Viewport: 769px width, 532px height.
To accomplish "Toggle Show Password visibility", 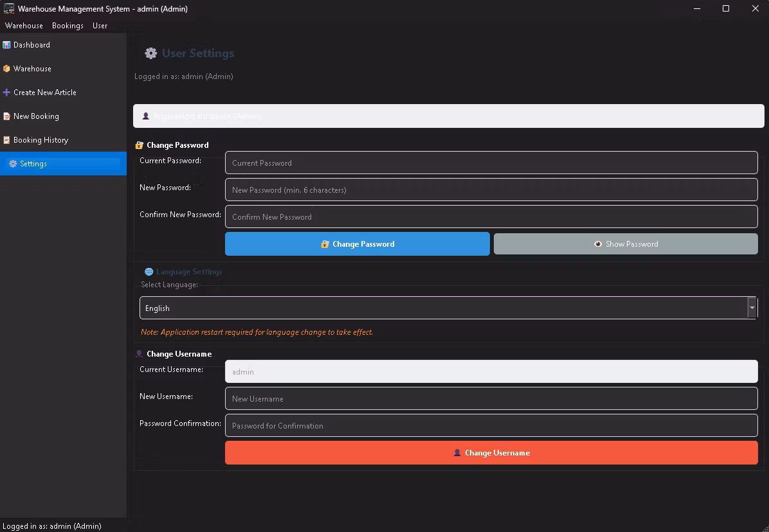I will point(626,244).
